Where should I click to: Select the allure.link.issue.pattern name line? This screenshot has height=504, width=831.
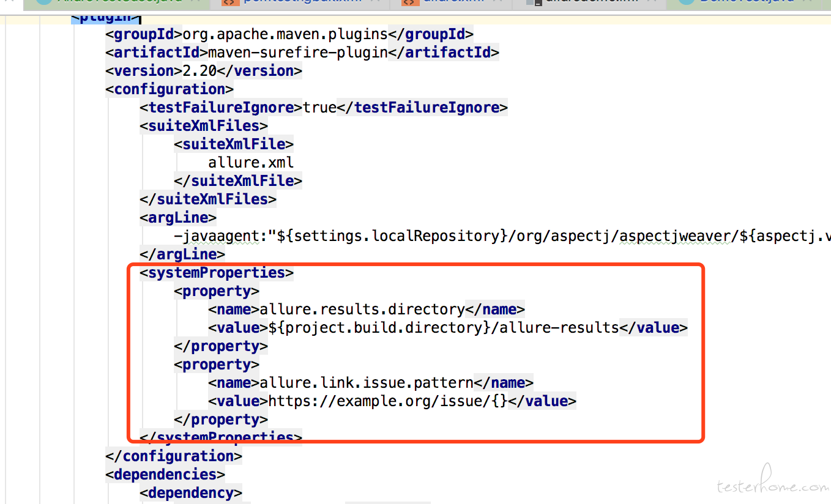click(x=371, y=382)
